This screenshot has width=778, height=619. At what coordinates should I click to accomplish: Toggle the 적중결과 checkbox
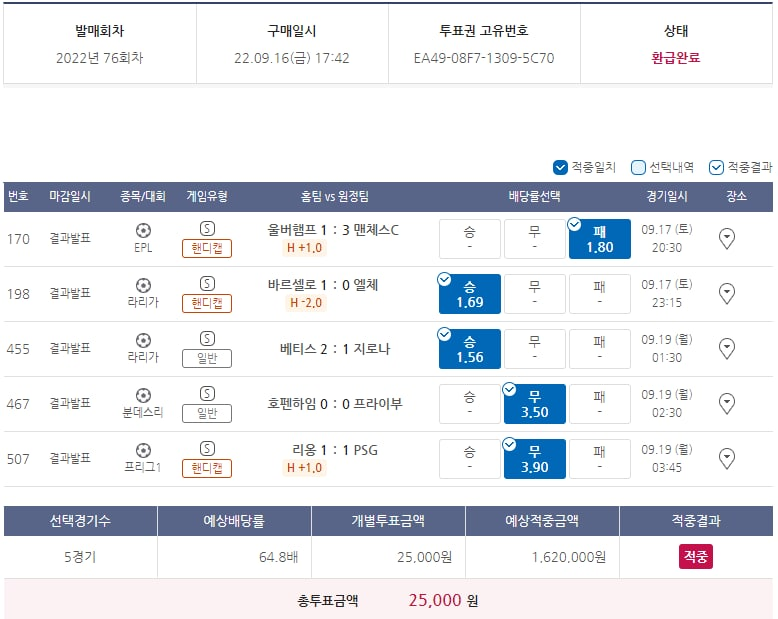tap(716, 167)
